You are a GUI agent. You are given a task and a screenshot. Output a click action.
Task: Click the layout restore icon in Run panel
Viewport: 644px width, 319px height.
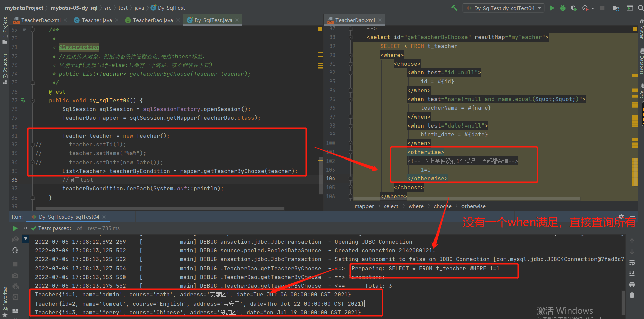(15, 311)
